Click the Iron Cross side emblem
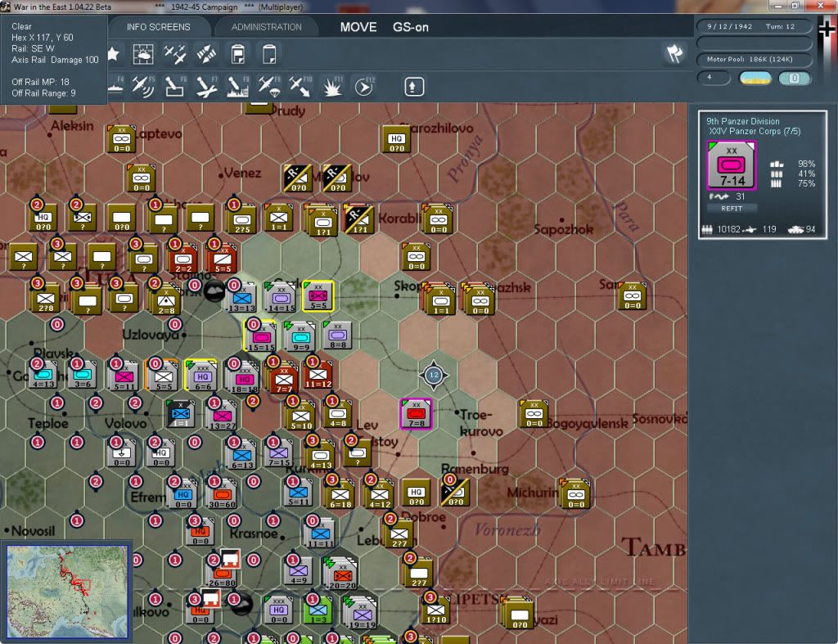Screen dimensions: 838x644 coord(827,29)
